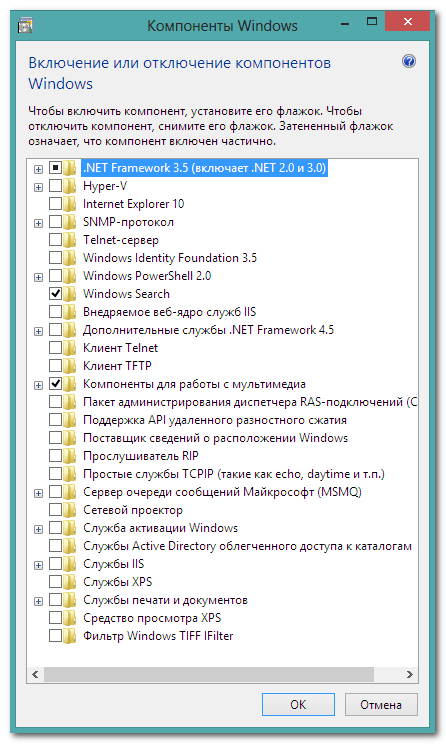Maximize the Компоненты Windows window
The image size is (446, 744).
[372, 22]
